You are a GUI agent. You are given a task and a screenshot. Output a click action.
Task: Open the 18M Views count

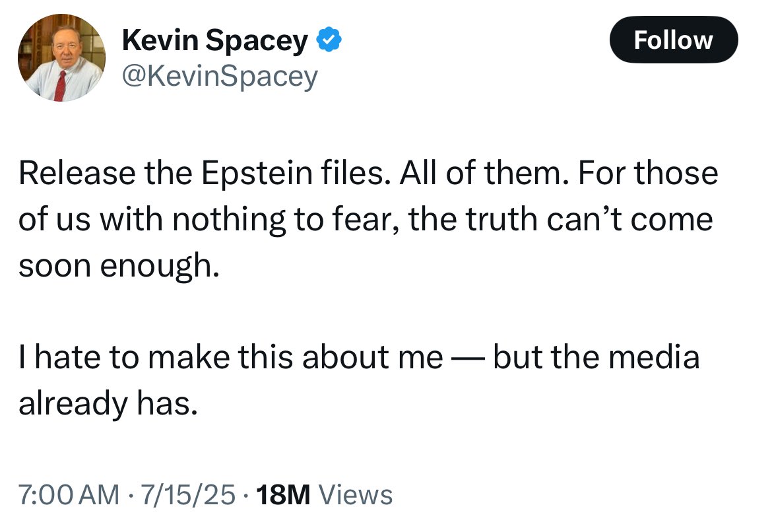(325, 494)
